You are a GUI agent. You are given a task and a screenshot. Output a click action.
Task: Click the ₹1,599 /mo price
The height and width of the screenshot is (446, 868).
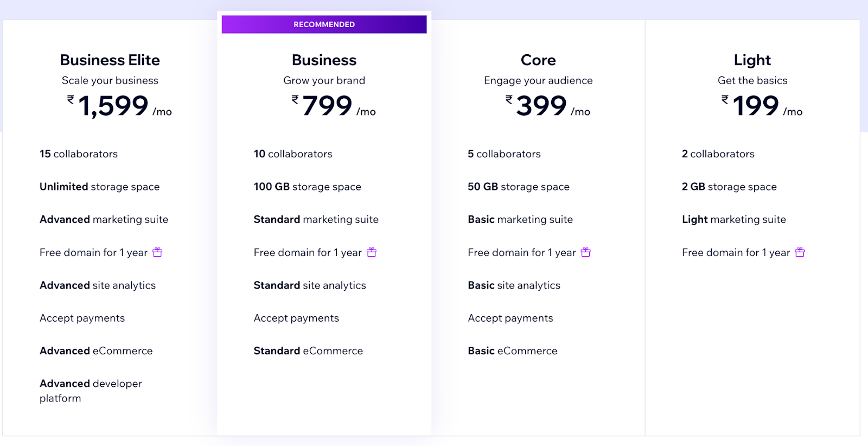coord(119,106)
